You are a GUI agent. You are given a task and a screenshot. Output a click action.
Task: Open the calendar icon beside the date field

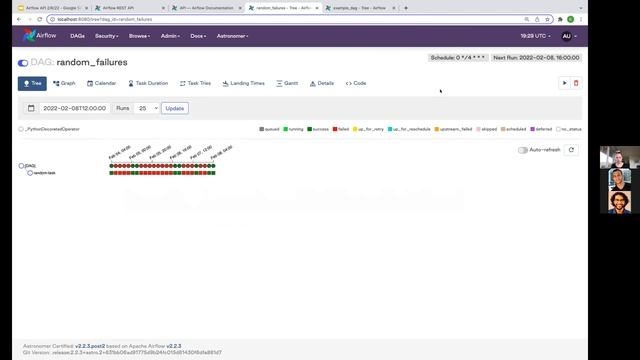point(31,108)
